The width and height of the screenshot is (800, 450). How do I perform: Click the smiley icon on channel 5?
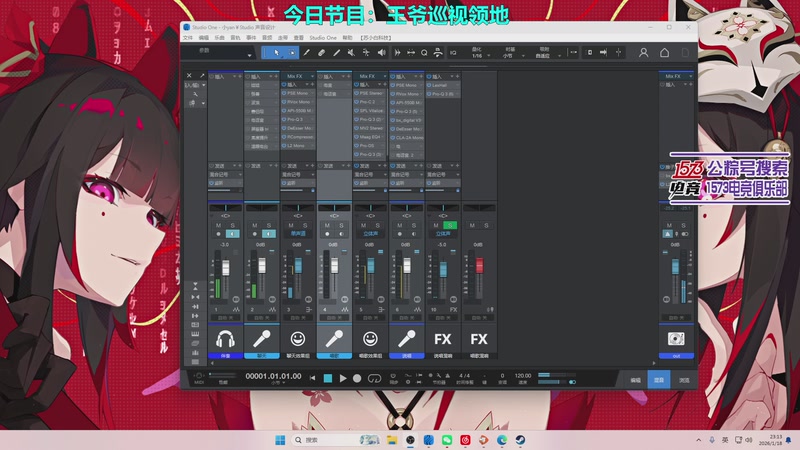(370, 339)
